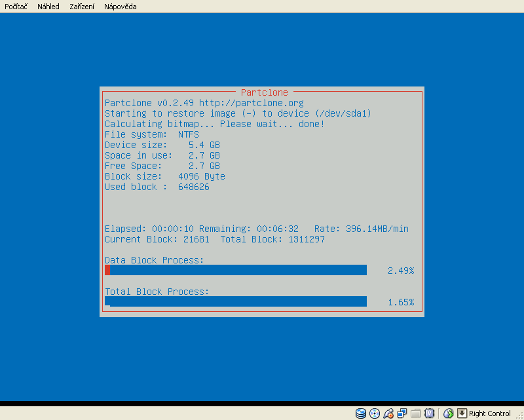Click the keyboard capture arrow icon
Viewport: 524px width, 420px height.
coord(462,413)
